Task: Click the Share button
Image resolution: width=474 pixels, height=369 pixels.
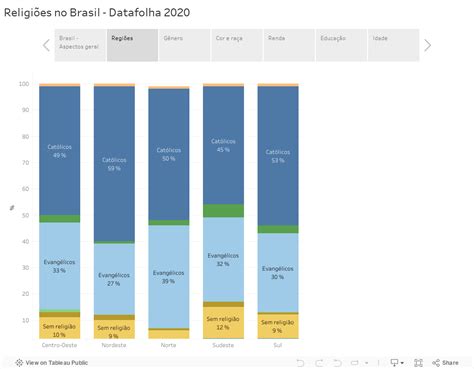Action: [445, 363]
